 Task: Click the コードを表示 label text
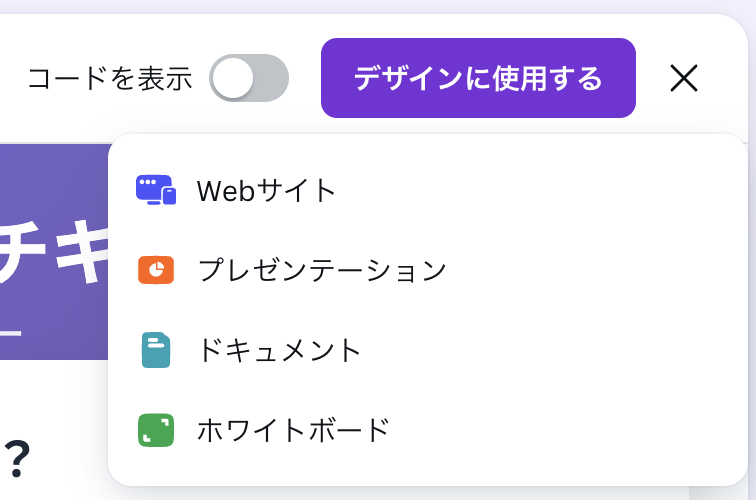[x=110, y=79]
